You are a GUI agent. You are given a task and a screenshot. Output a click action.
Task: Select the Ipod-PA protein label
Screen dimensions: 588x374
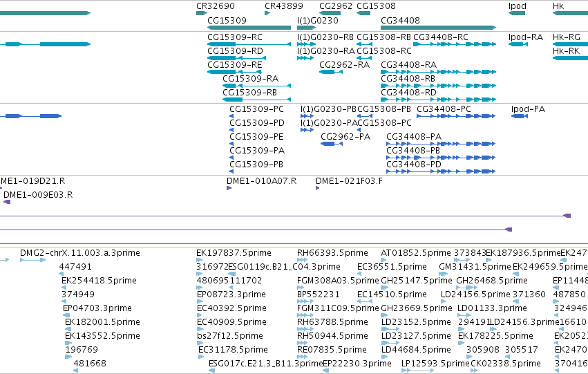click(528, 109)
